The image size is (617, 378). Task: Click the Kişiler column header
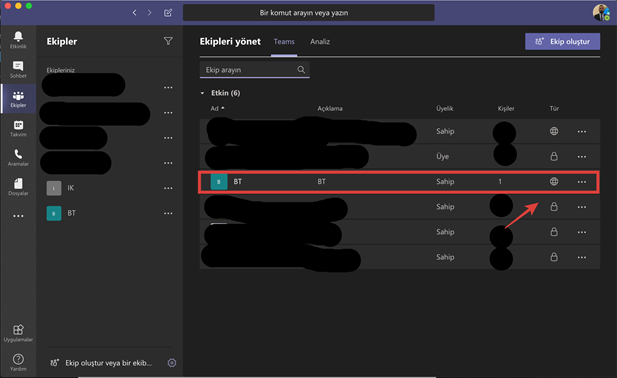[x=506, y=108]
